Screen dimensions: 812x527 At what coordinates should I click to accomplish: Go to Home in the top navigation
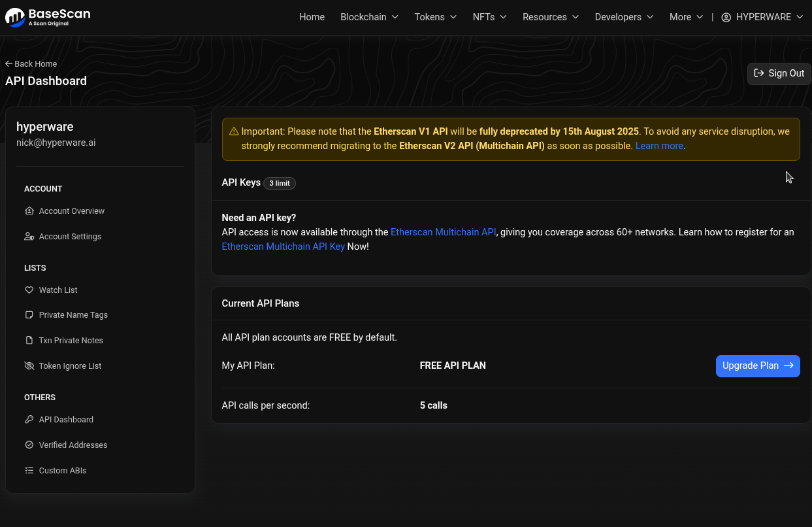coord(312,17)
